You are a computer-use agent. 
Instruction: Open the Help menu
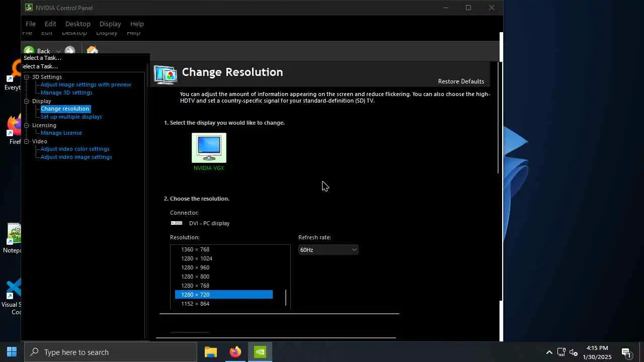(137, 24)
